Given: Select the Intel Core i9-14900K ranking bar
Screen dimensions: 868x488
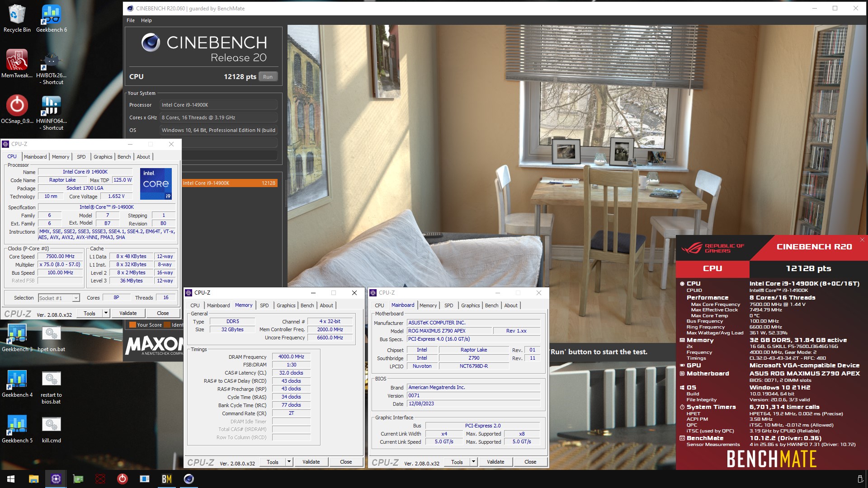Looking at the screenshot, I should [230, 183].
